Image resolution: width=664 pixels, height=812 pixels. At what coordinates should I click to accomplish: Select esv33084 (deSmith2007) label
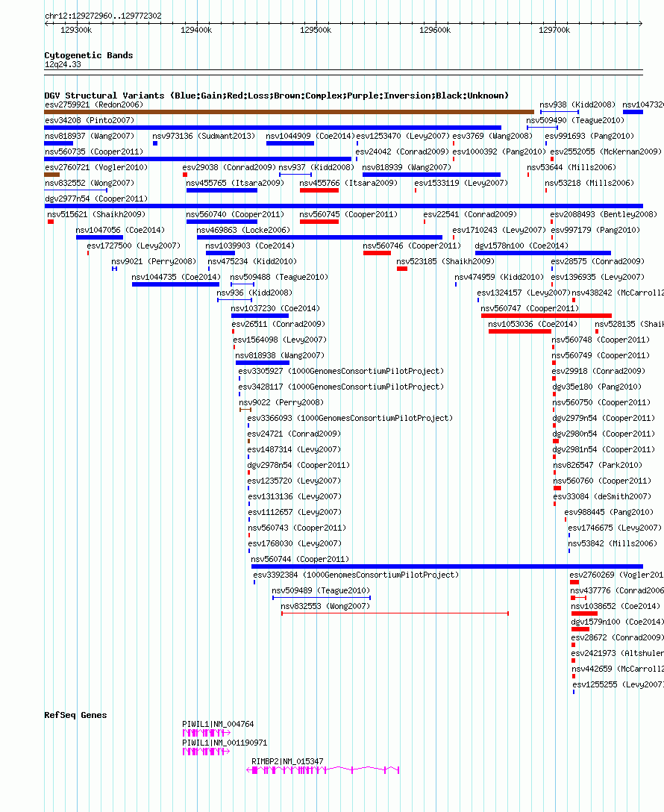(x=602, y=496)
